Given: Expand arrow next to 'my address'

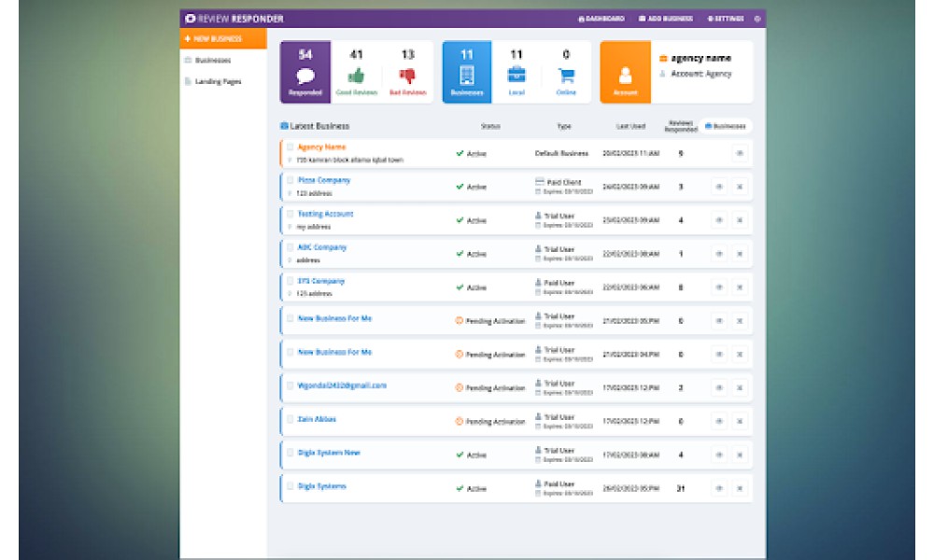Looking at the screenshot, I should click(x=290, y=227).
